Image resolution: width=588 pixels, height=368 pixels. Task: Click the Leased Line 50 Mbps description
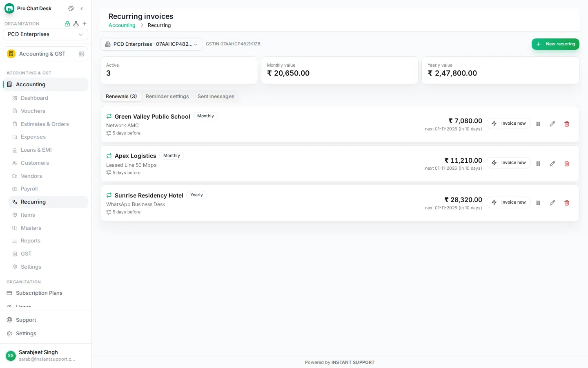131,165
